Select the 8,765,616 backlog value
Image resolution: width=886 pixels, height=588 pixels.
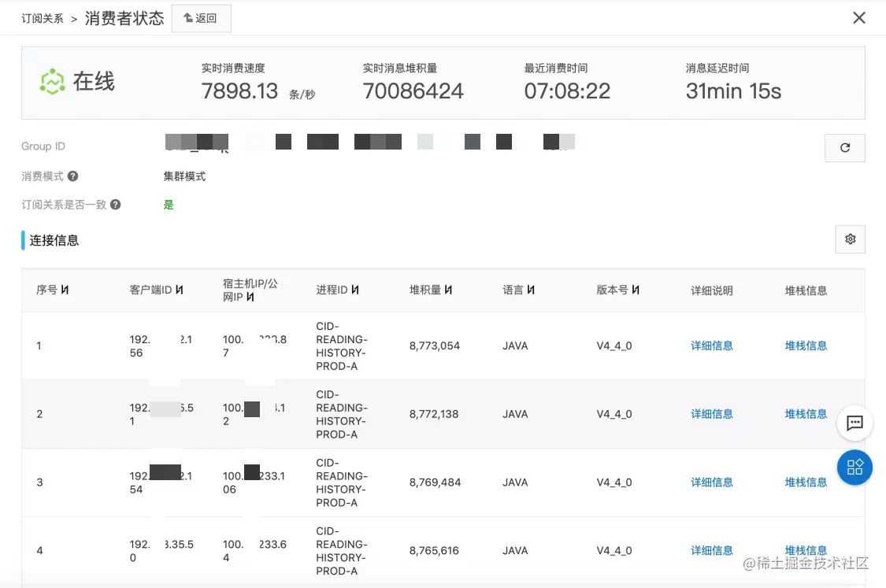click(434, 551)
